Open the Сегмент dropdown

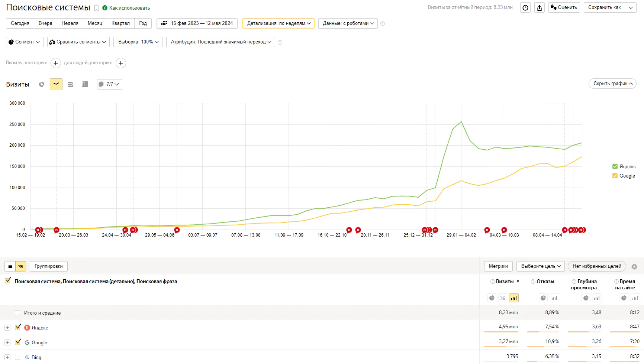tap(25, 42)
